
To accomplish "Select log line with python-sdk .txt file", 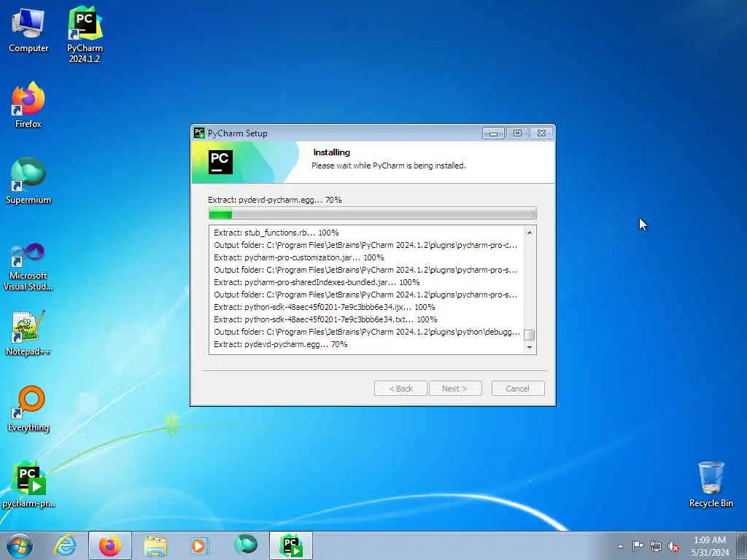I will [x=325, y=319].
